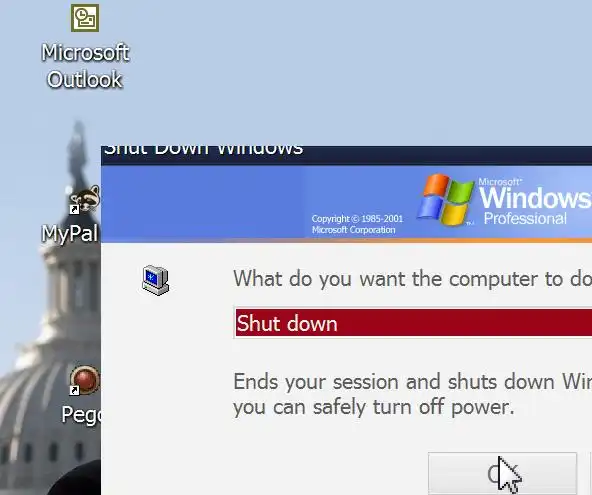
Task: Click the Windows wordmark in the banner
Action: click(x=535, y=197)
